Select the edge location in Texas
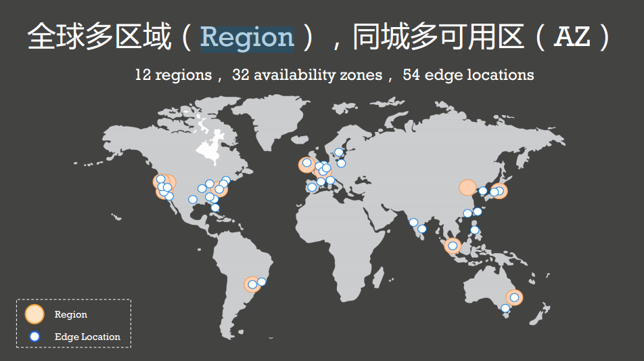Image resolution: width=644 pixels, height=361 pixels. point(193,199)
